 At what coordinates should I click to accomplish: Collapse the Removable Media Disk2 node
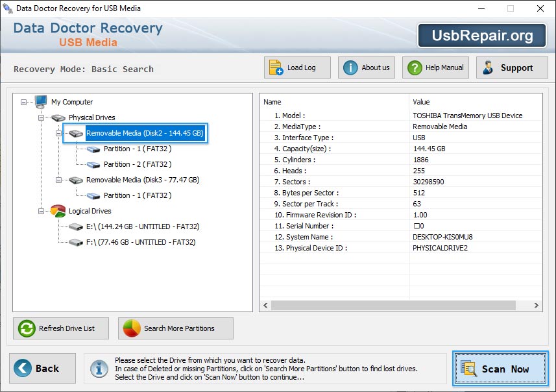click(58, 134)
